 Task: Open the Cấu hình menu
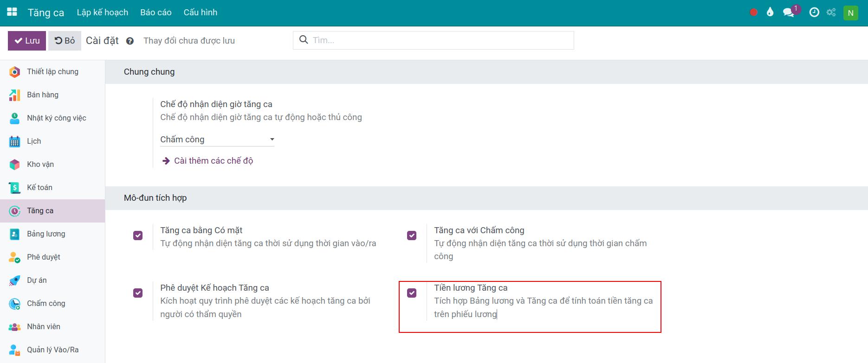point(201,13)
